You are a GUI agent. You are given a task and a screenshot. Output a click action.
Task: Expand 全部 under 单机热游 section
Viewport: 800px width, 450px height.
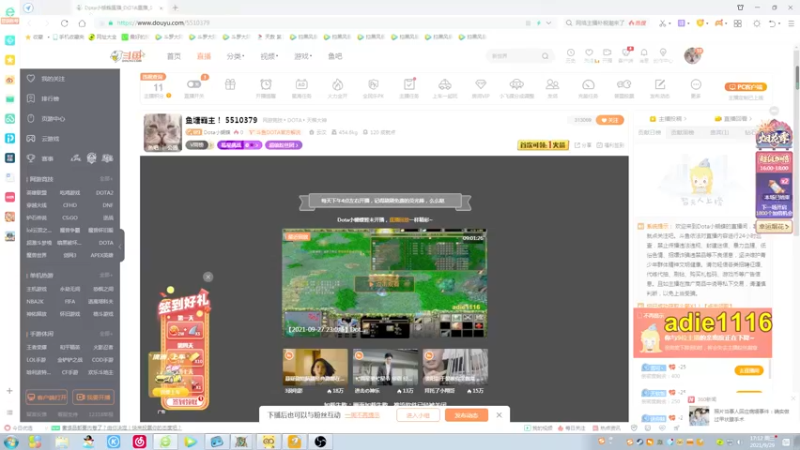(106, 275)
